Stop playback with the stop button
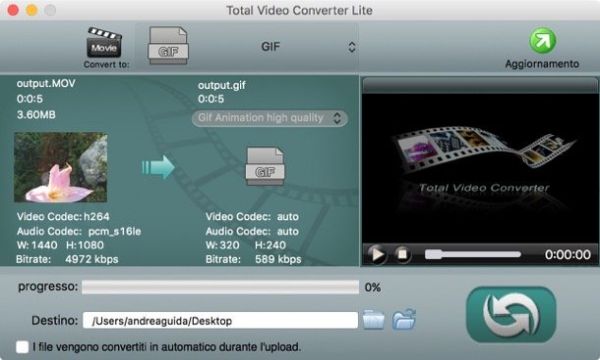The width and height of the screenshot is (600, 360). (x=402, y=254)
